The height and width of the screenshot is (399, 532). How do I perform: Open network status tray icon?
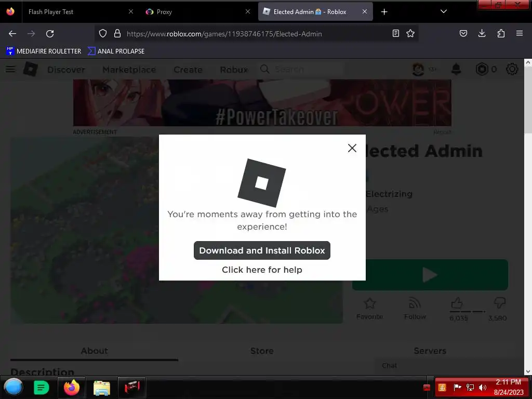click(470, 388)
